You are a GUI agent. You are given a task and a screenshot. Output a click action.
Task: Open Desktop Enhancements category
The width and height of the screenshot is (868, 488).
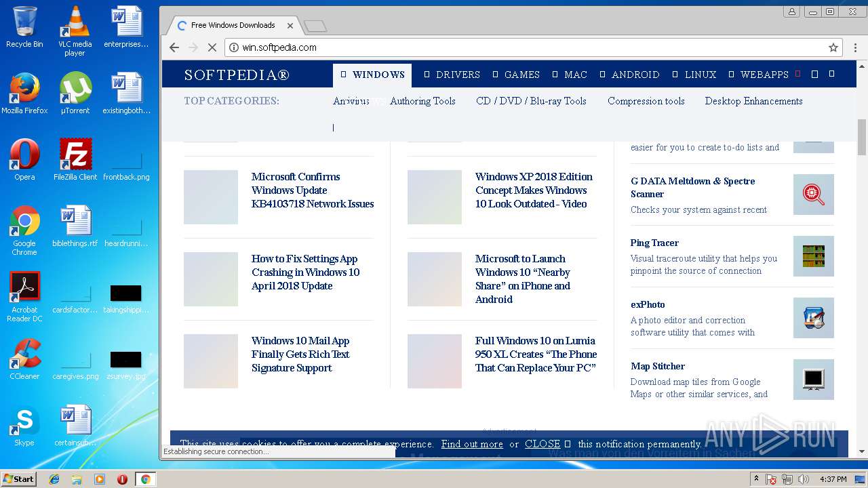pos(753,101)
